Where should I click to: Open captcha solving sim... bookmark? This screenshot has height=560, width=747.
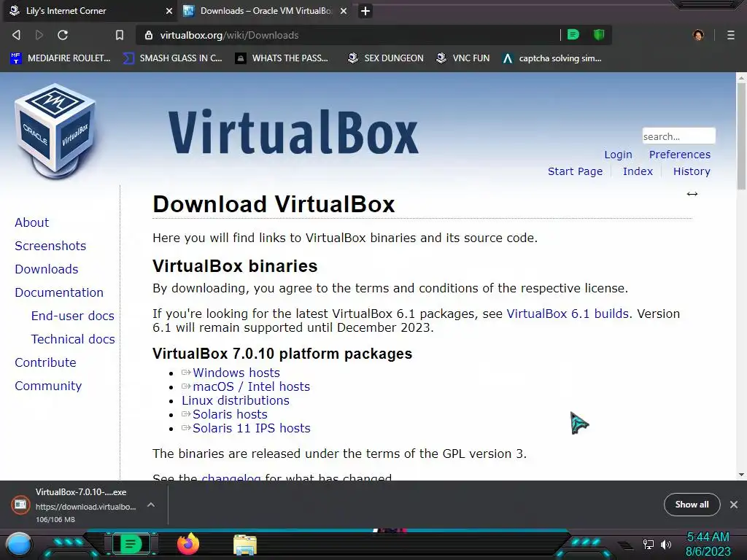pyautogui.click(x=552, y=58)
